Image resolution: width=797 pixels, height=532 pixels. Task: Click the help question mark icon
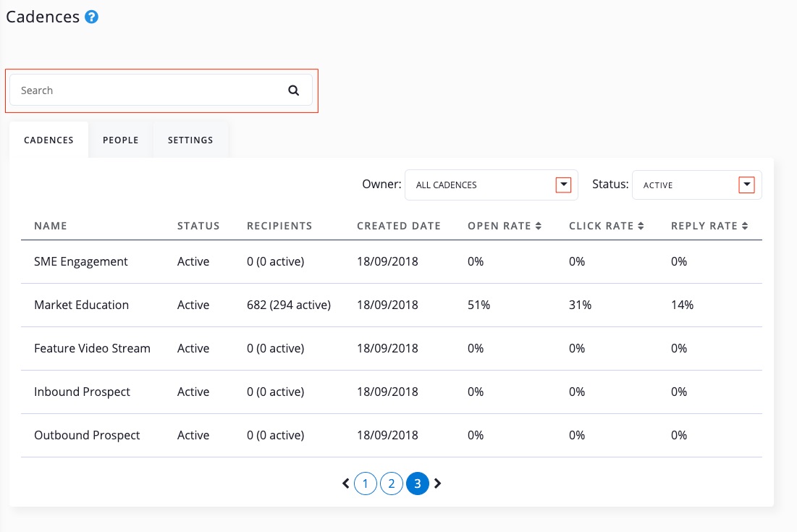[91, 17]
